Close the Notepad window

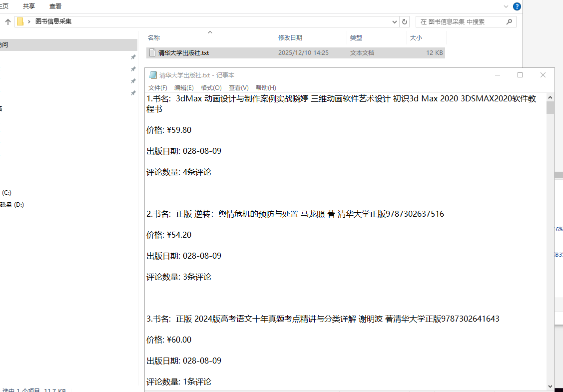pyautogui.click(x=543, y=75)
